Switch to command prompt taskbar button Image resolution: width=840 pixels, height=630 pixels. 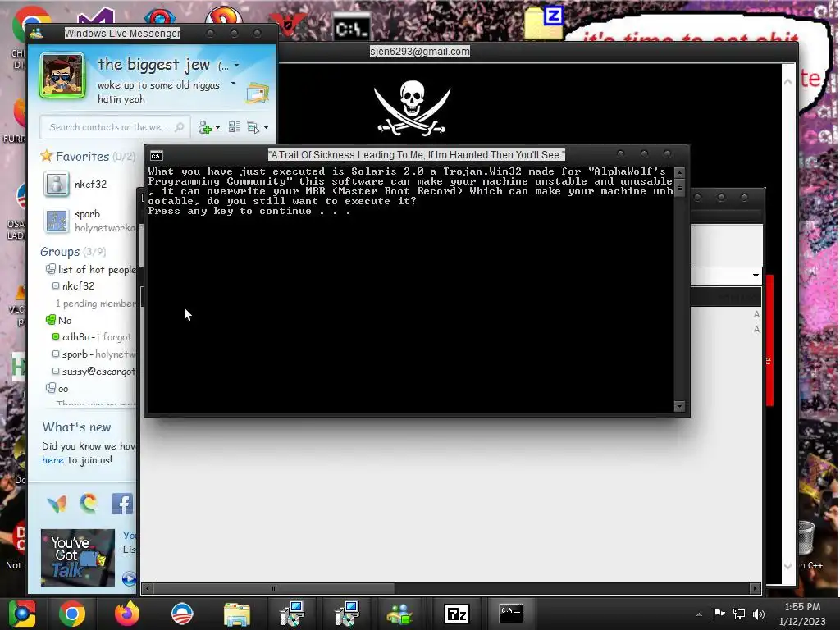[x=511, y=614]
